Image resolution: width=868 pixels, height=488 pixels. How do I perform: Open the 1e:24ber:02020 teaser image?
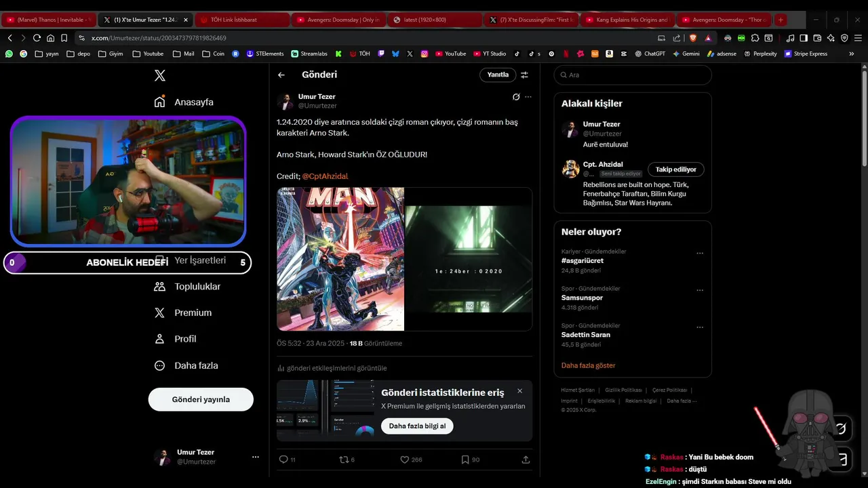click(x=469, y=259)
